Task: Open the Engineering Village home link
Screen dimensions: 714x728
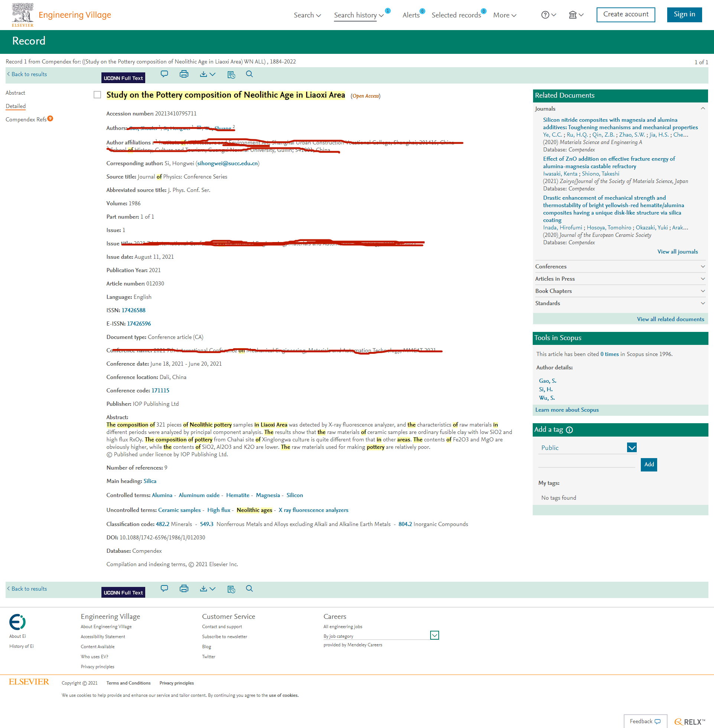Action: point(75,15)
